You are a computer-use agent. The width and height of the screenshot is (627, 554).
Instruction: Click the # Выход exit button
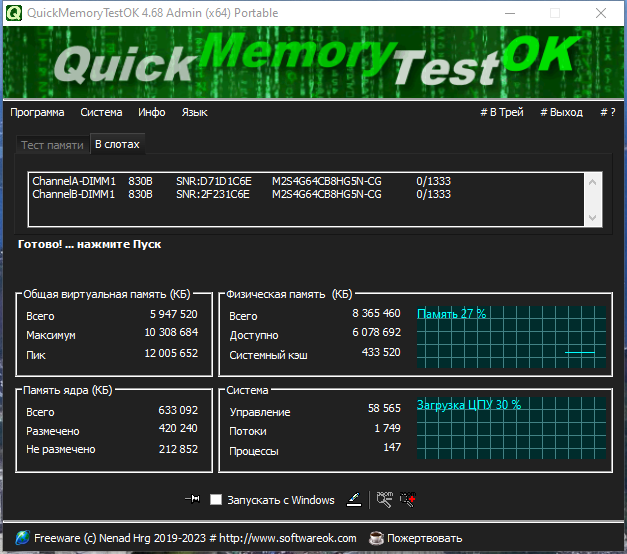(561, 112)
